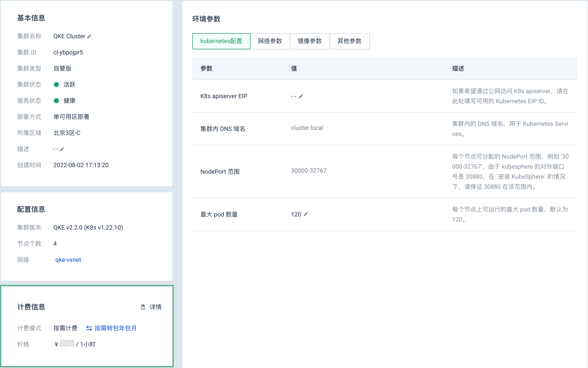The height and width of the screenshot is (368, 588).
Task: Click the price per 1小时 value
Action: [x=75, y=344]
